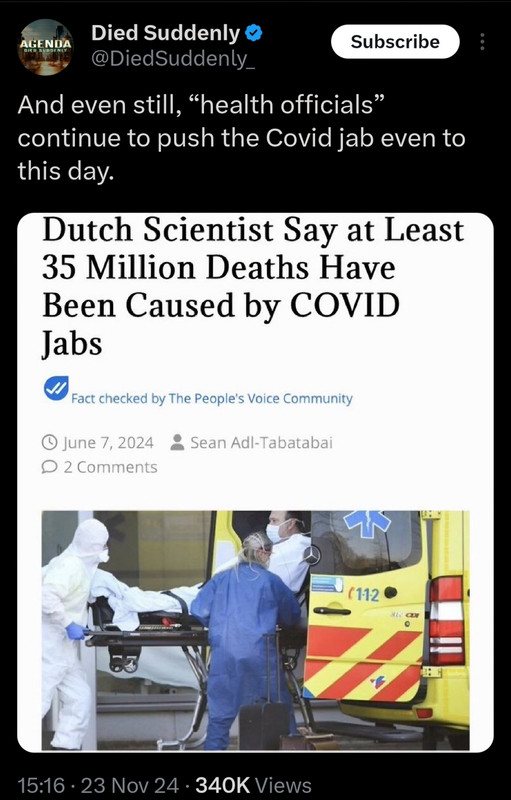
Task: Open author Sean Adl-Tabatabai's page
Action: (261, 442)
